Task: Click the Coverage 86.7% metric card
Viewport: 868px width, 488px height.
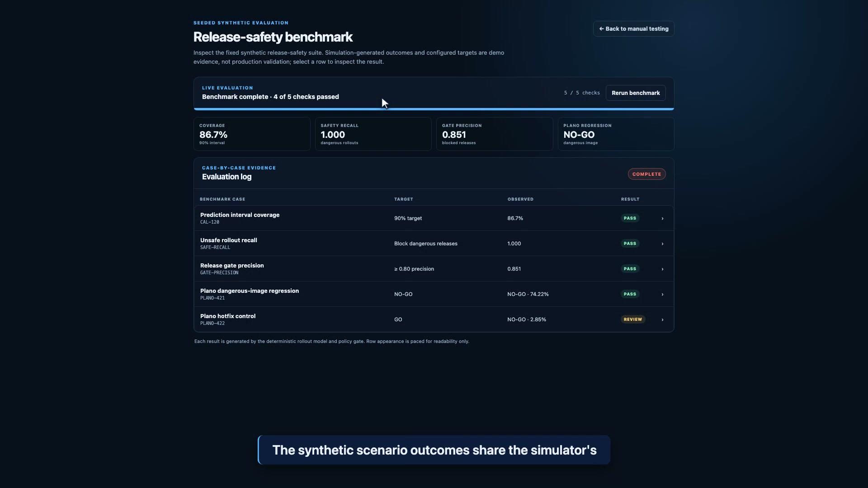Action: pyautogui.click(x=252, y=134)
